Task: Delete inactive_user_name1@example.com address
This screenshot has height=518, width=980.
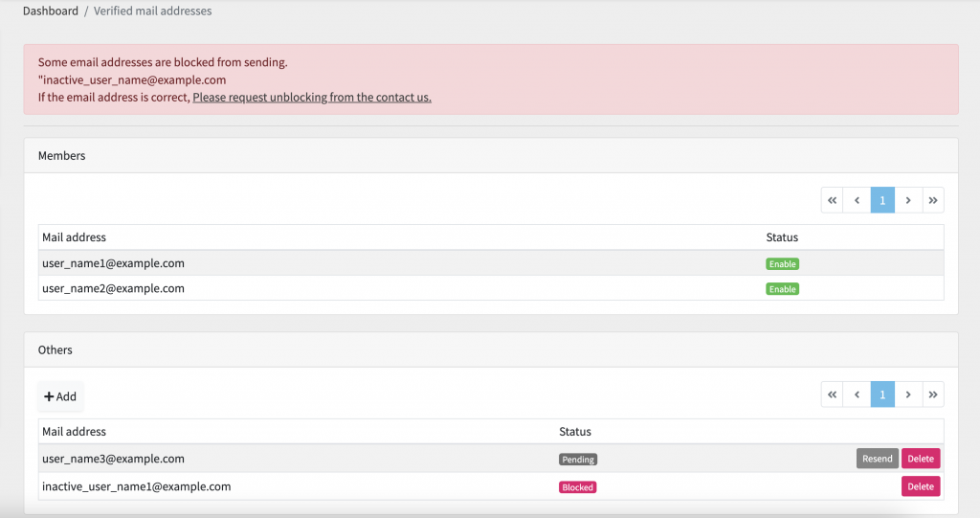Action: (x=921, y=486)
